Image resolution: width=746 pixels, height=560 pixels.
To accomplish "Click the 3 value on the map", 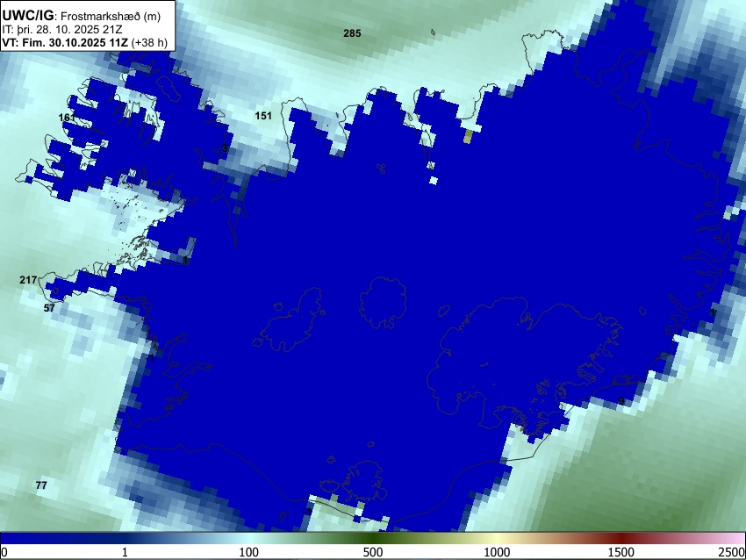I will (x=225, y=148).
